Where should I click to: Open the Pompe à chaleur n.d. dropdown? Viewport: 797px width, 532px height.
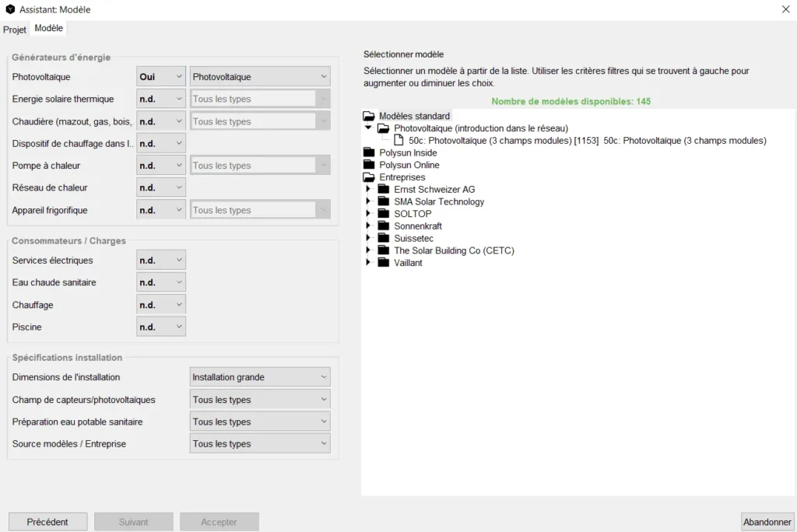coord(161,166)
